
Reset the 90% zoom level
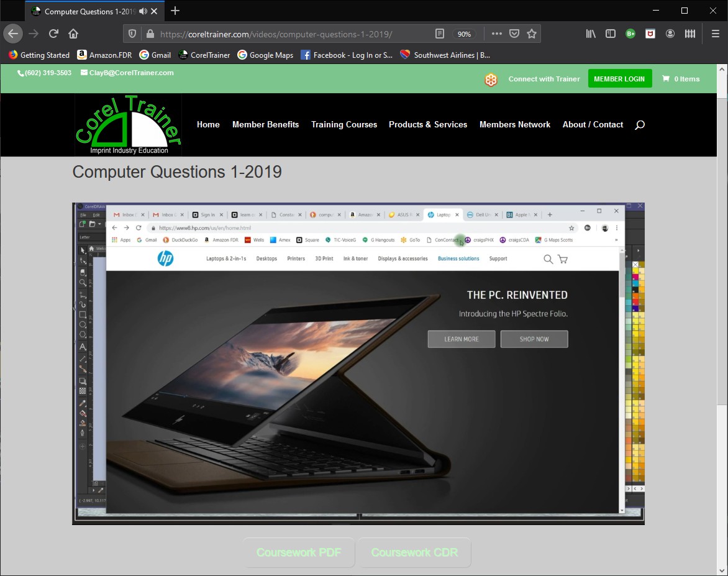(464, 34)
